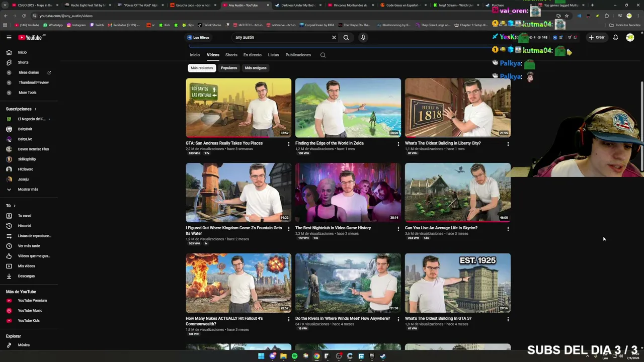Open options for 'Average Life In Skyrim' video

click(508, 229)
